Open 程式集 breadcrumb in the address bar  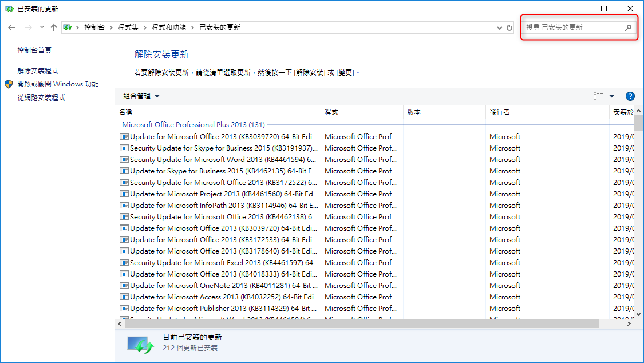[x=128, y=27]
